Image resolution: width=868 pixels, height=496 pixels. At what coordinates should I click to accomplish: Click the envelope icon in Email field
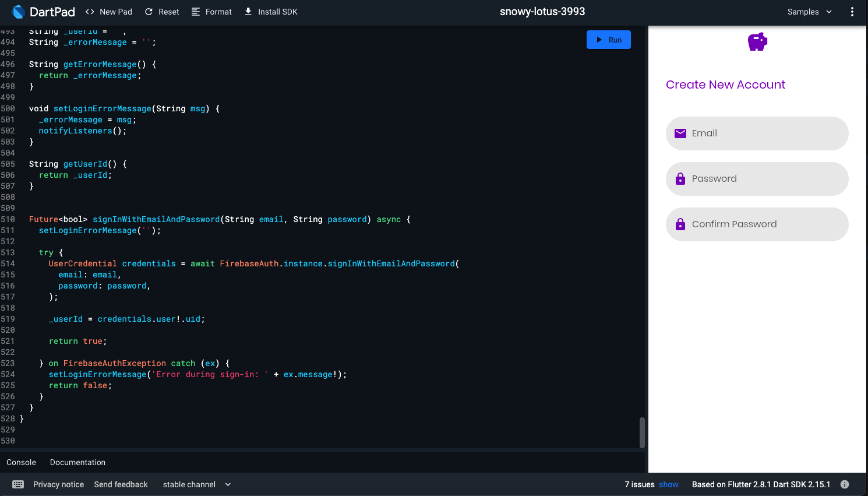click(x=680, y=133)
